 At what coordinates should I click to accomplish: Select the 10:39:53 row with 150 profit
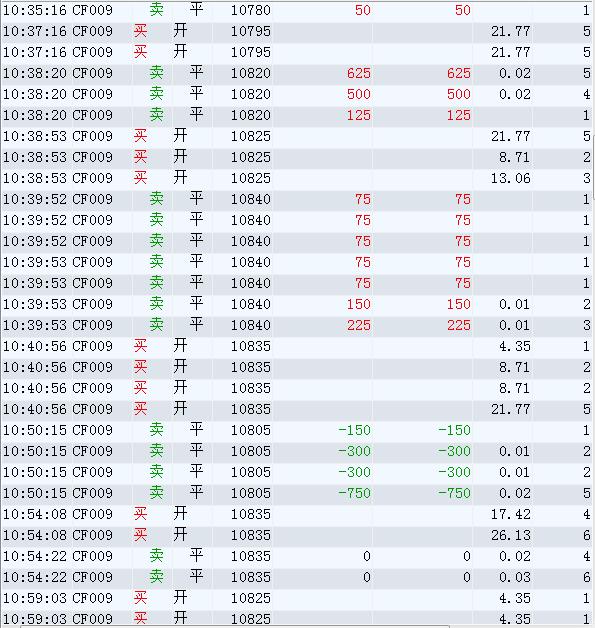[x=297, y=304]
